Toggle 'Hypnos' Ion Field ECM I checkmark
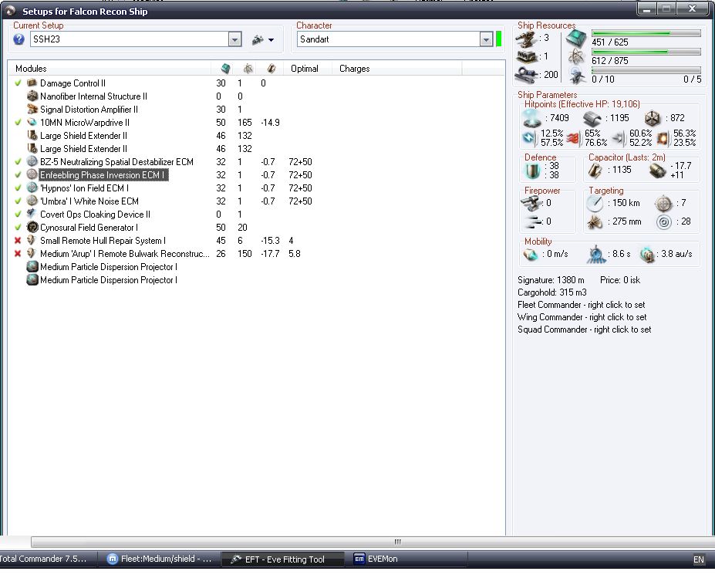The width and height of the screenshot is (715, 588). point(18,188)
